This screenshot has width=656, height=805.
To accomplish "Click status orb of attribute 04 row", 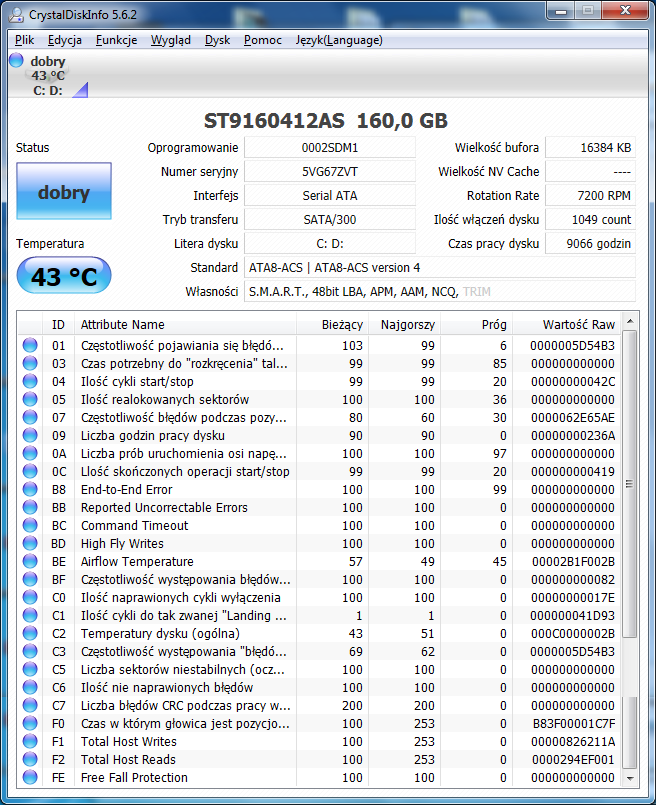I will click(30, 381).
